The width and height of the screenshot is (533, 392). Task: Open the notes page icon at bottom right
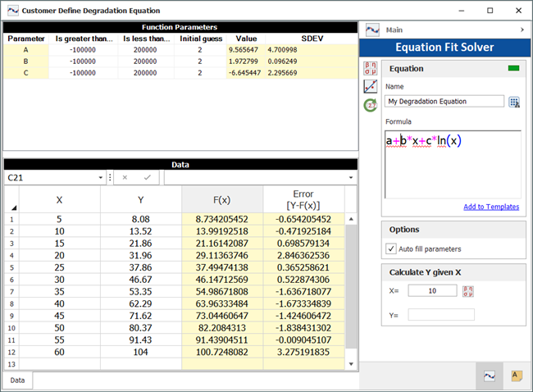pos(517,376)
